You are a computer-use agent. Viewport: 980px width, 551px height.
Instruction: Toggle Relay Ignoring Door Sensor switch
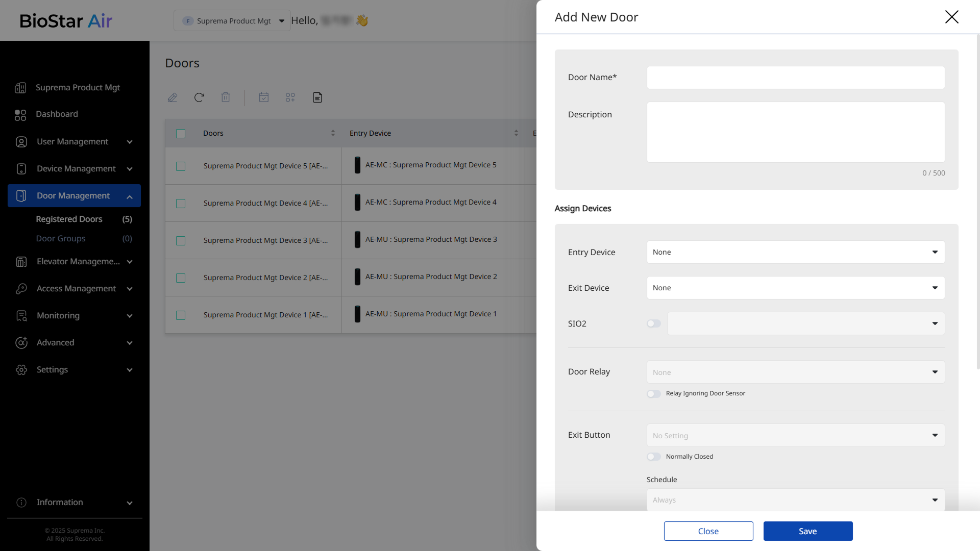pyautogui.click(x=653, y=393)
